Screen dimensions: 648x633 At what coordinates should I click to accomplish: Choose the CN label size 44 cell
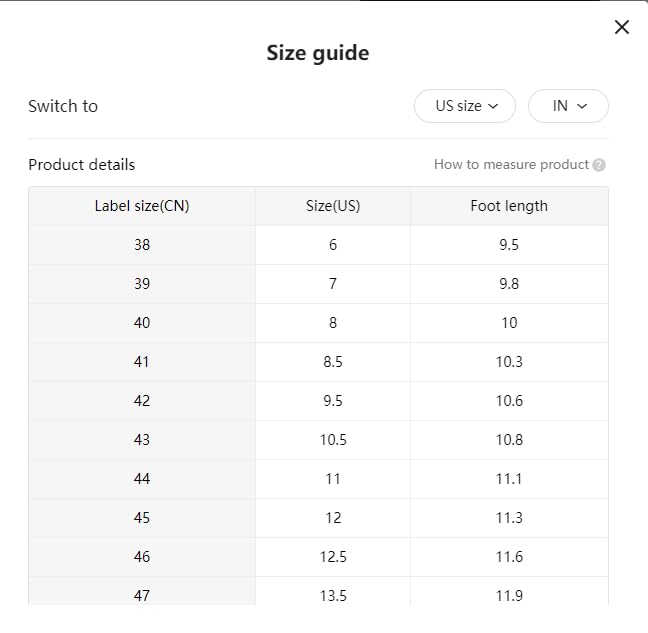tap(142, 479)
